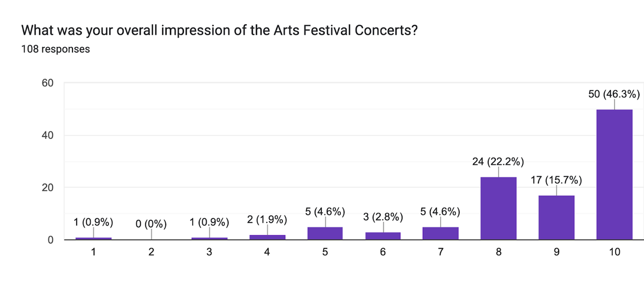Click the "1 (0.9%)" label above rating 1
Image resolution: width=644 pixels, height=305 pixels.
click(x=93, y=221)
